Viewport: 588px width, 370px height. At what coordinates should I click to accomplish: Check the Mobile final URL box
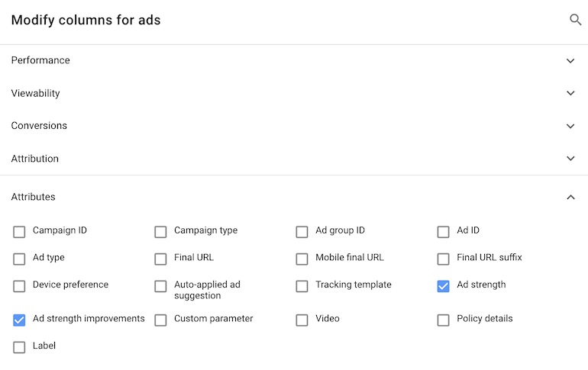pyautogui.click(x=302, y=259)
